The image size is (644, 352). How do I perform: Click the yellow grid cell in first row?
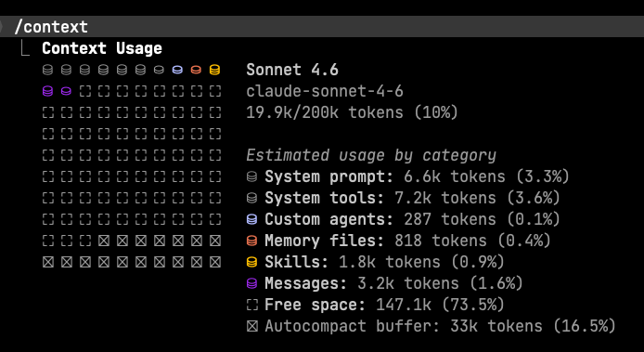214,70
